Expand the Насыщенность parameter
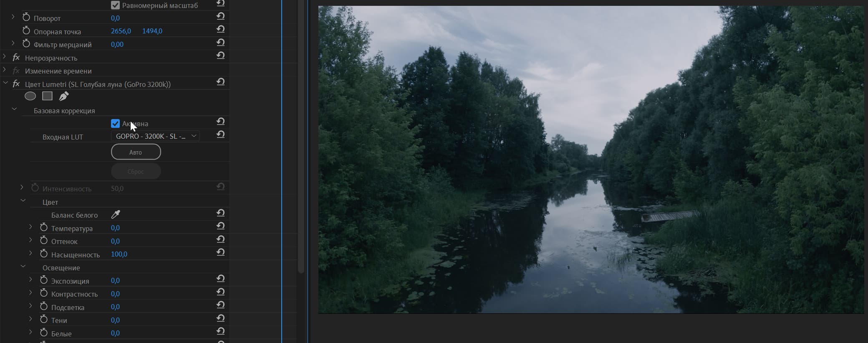The width and height of the screenshot is (868, 343). [30, 253]
